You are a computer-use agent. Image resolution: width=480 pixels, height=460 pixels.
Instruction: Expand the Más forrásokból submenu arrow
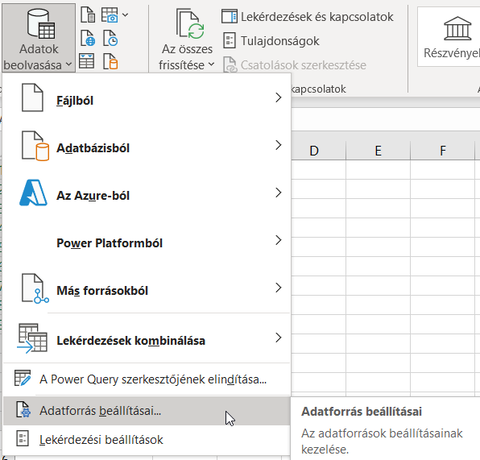(279, 288)
